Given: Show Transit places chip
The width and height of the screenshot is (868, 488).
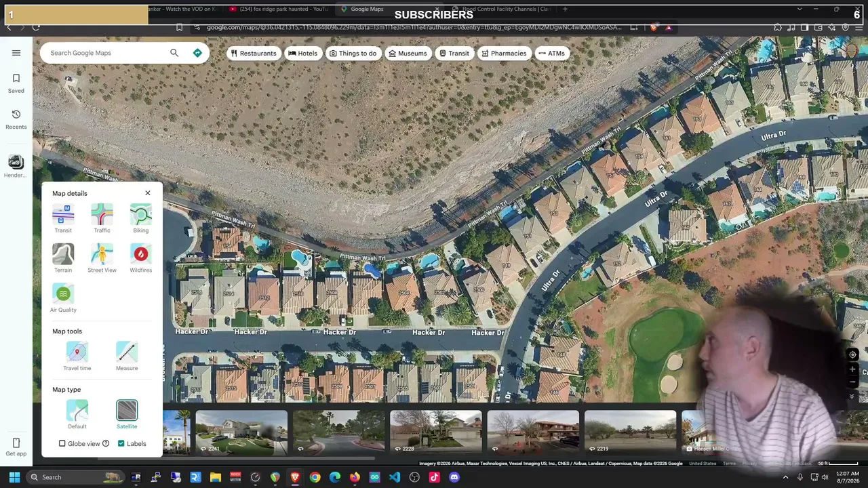Looking at the screenshot, I should [x=454, y=54].
